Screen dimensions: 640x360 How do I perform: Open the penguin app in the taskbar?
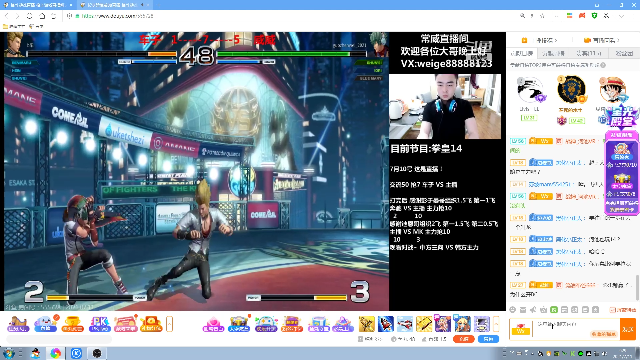pyautogui.click(x=36, y=353)
